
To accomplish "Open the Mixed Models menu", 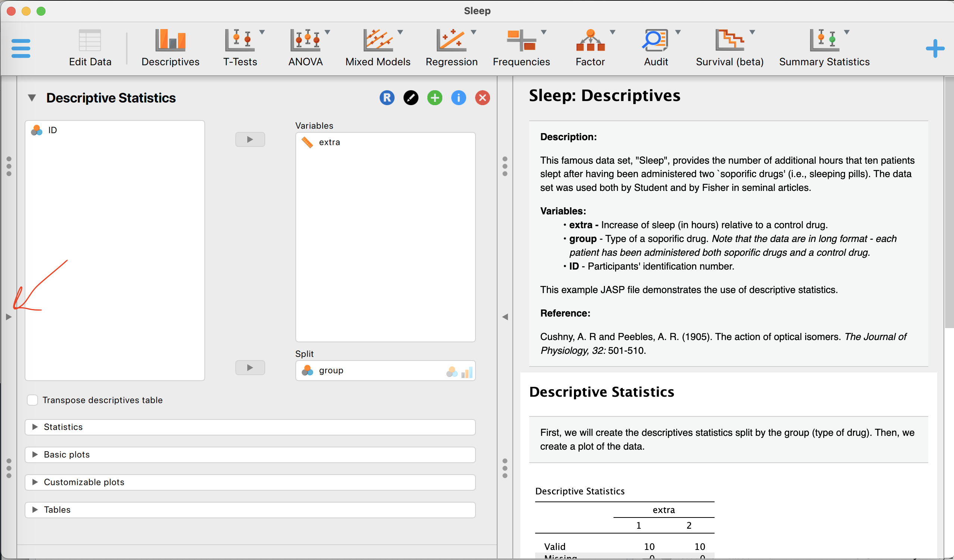I will (x=378, y=48).
